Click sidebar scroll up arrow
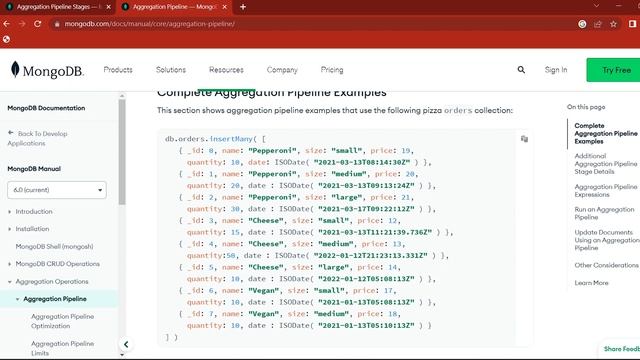Viewport: 640px width, 360px height. (122, 96)
